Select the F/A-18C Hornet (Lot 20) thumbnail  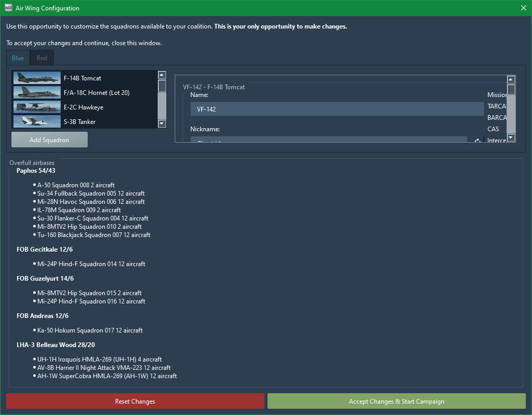[36, 92]
